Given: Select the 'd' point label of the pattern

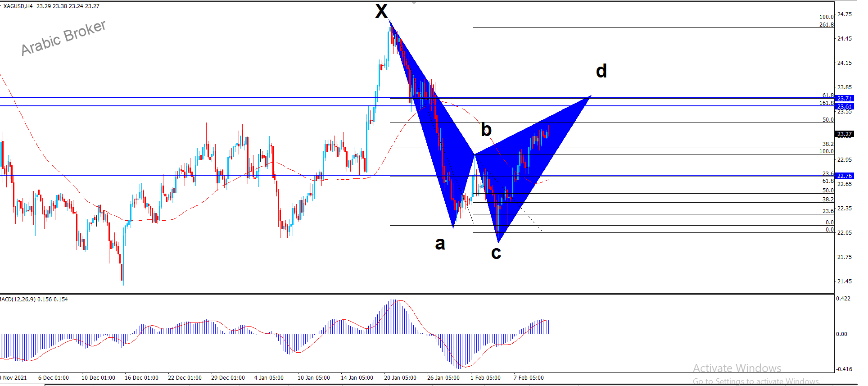Looking at the screenshot, I should tap(601, 71).
